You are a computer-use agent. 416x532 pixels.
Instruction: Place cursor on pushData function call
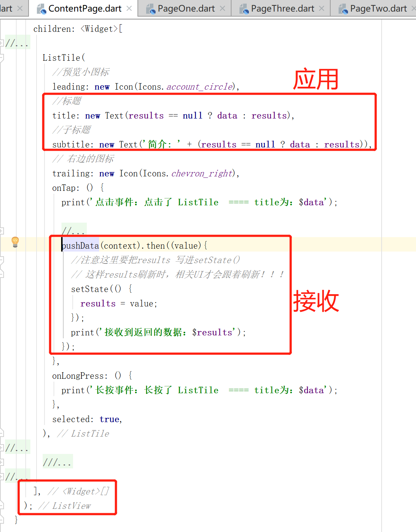(80, 246)
